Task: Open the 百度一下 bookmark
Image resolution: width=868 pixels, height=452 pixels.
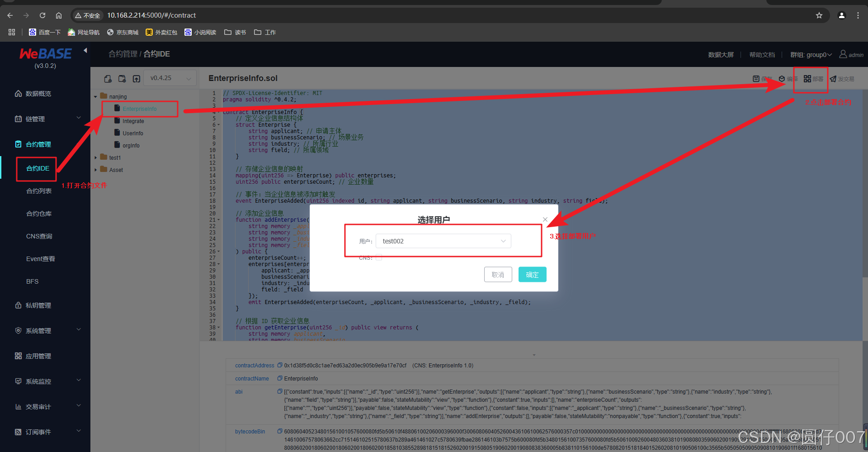Action: [x=45, y=32]
